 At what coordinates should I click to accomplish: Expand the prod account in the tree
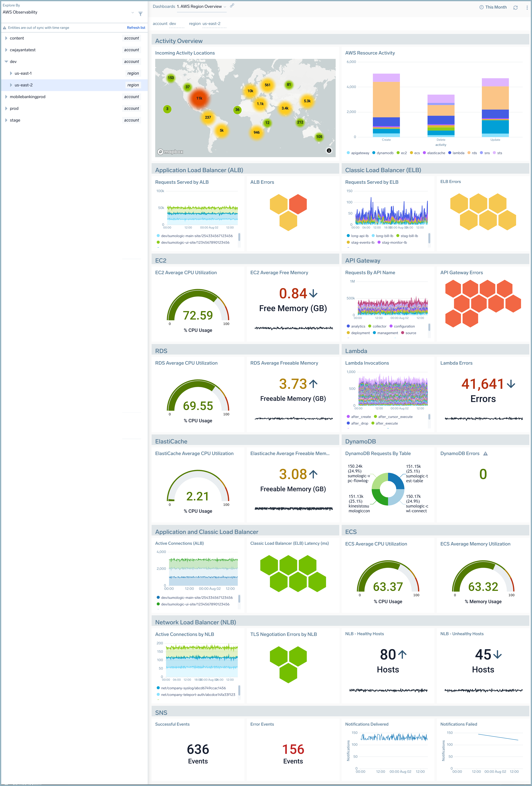click(6, 108)
